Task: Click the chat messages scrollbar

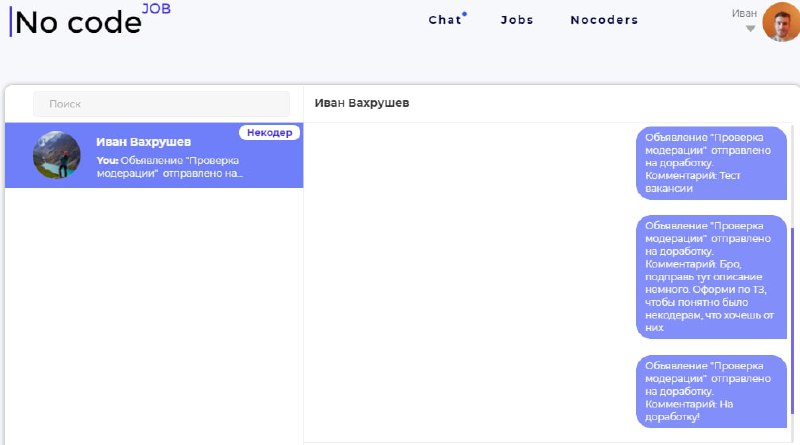Action: pos(792,320)
